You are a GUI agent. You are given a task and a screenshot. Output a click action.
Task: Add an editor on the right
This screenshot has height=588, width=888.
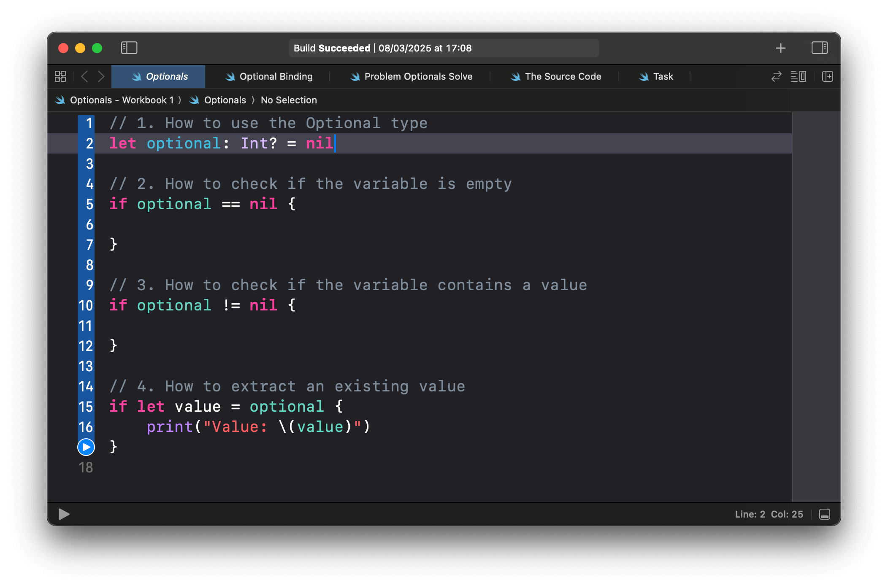click(x=827, y=76)
